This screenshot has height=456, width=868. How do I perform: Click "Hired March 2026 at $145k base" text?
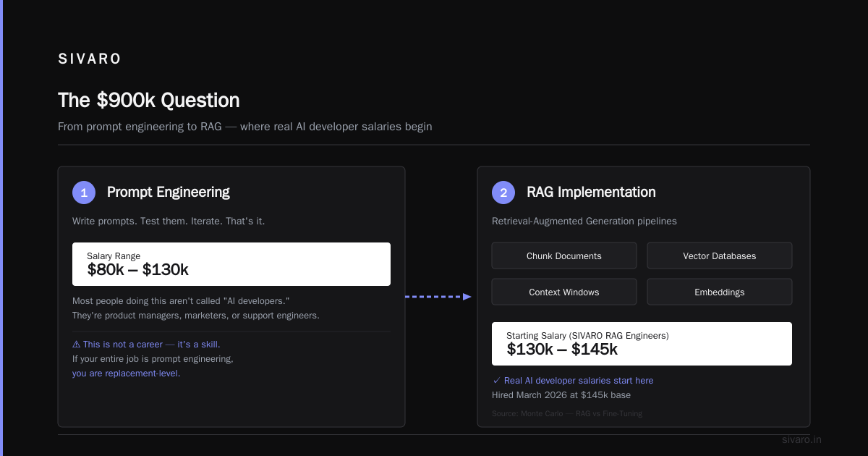(561, 395)
